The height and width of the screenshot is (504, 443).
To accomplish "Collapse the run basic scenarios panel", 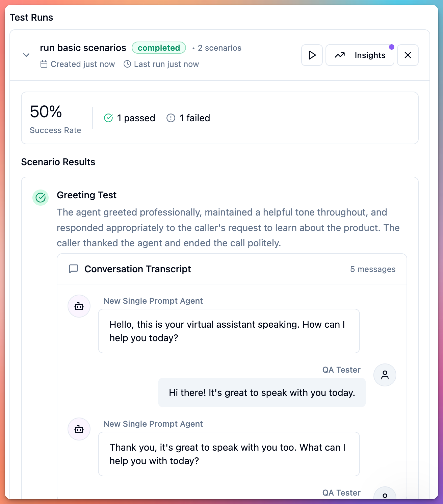I will (26, 55).
